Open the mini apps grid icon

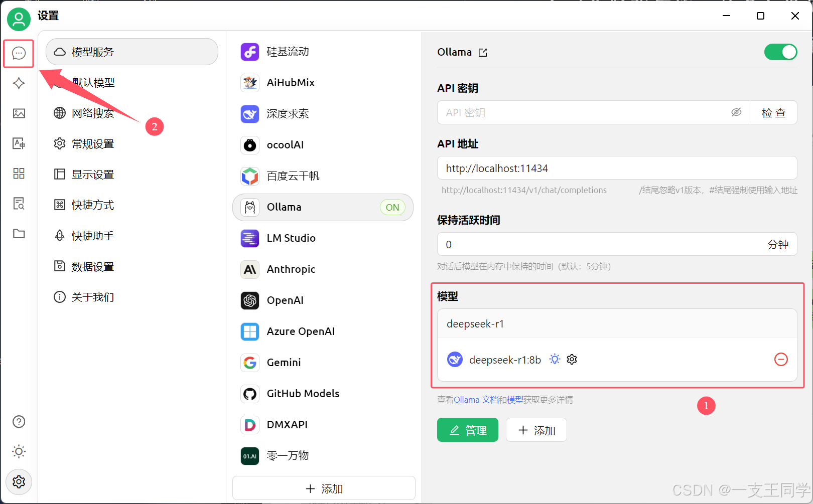pos(19,174)
